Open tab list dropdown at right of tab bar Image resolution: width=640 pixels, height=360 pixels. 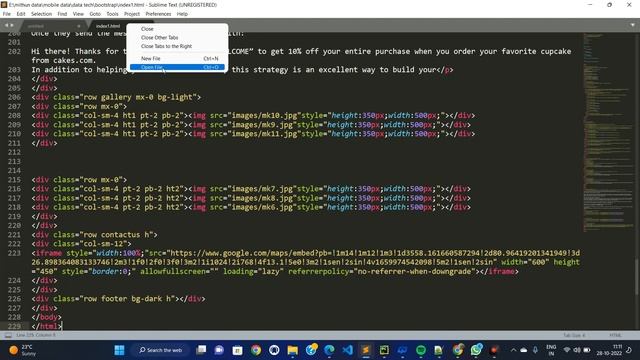click(x=632, y=25)
